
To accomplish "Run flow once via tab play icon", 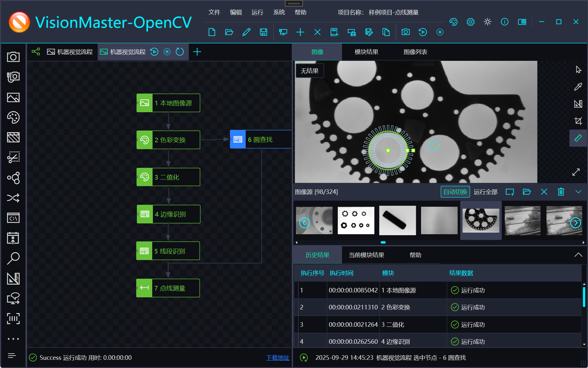I will click(x=154, y=52).
